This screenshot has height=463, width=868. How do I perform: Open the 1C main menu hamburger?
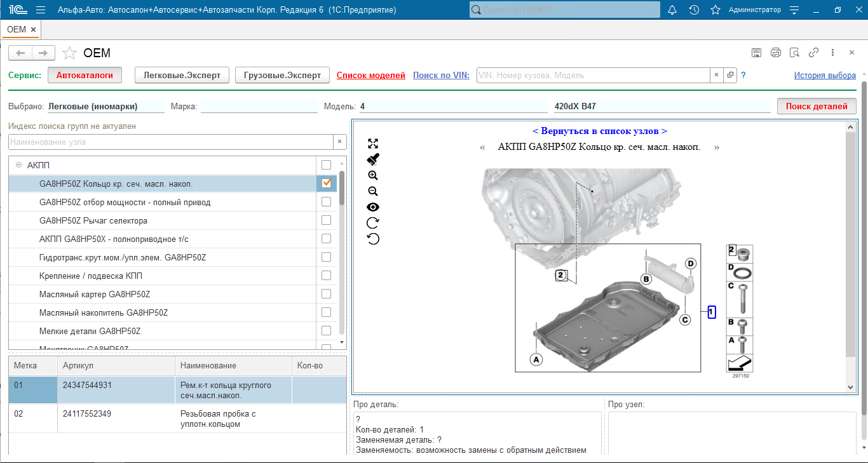tap(41, 10)
